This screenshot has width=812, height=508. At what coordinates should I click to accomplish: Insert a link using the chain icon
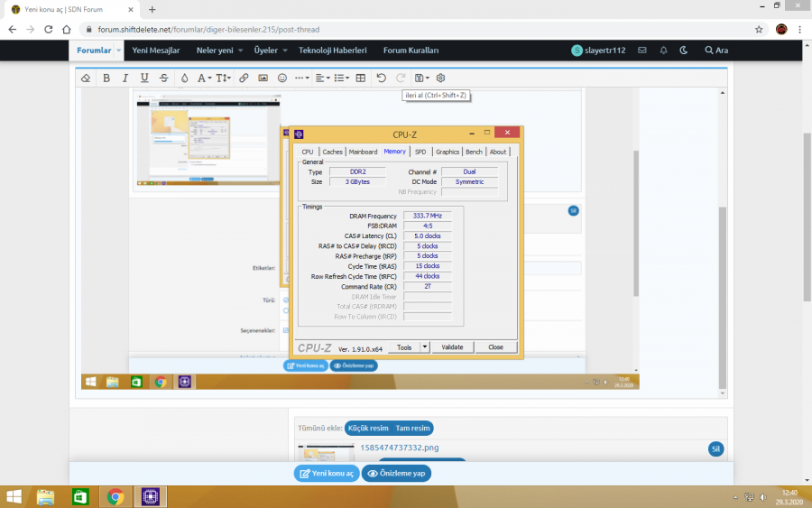(x=244, y=79)
